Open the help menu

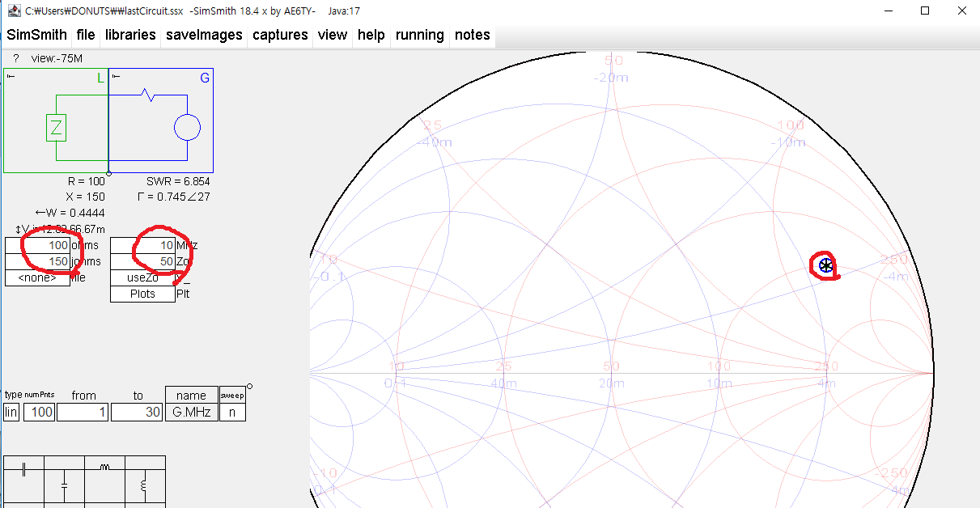click(371, 35)
